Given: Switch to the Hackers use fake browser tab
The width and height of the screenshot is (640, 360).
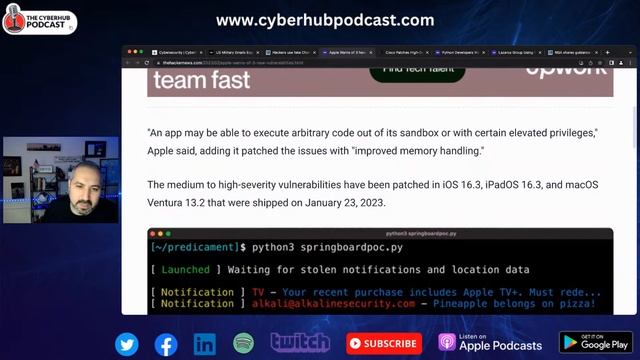Looking at the screenshot, I should pos(290,52).
